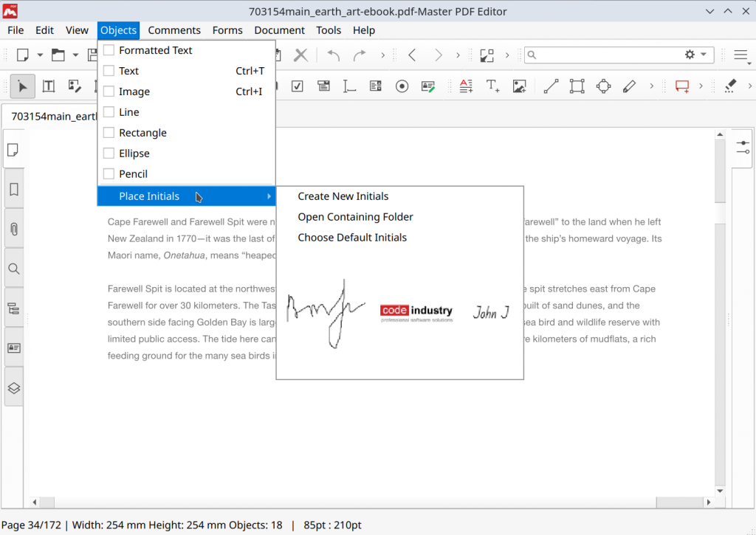
Task: Click Open Containing Folder
Action: (x=355, y=217)
